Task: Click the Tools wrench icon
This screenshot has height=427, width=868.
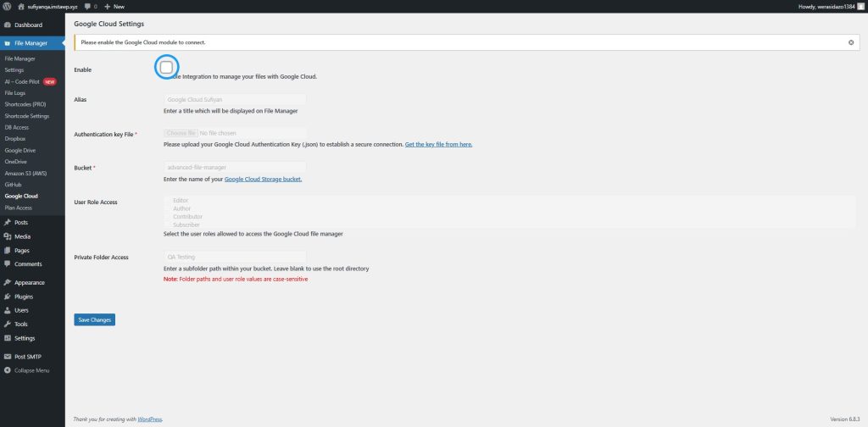Action: (8, 324)
